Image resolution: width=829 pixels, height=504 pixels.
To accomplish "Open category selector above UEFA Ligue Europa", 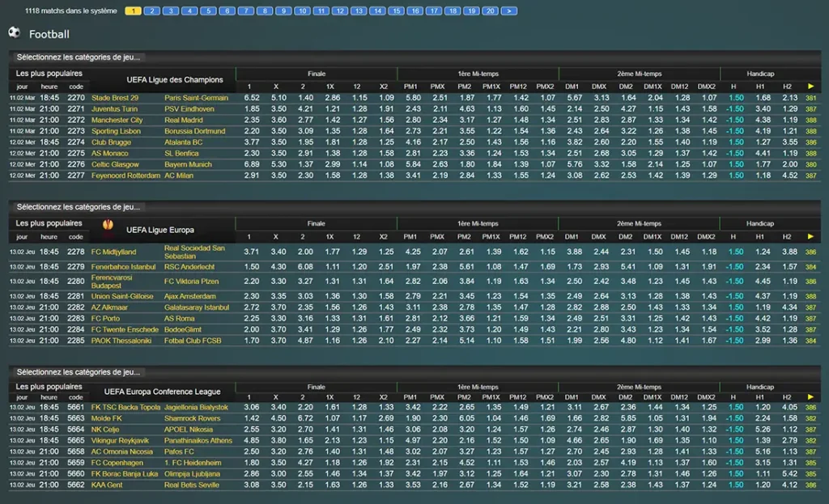I will [79, 207].
